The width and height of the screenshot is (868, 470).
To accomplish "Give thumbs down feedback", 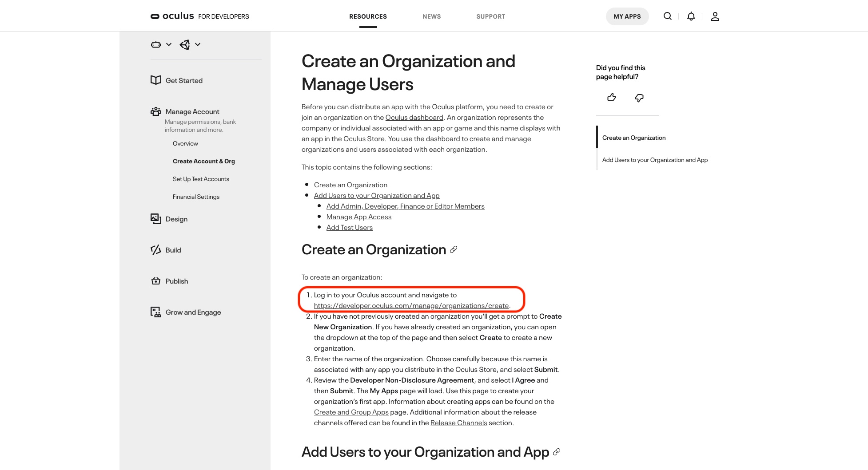I will pyautogui.click(x=639, y=98).
